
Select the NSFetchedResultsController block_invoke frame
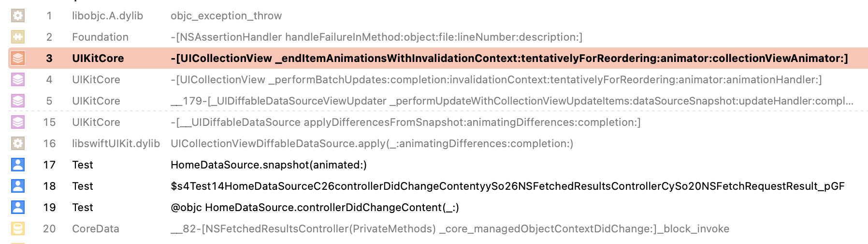(x=449, y=229)
